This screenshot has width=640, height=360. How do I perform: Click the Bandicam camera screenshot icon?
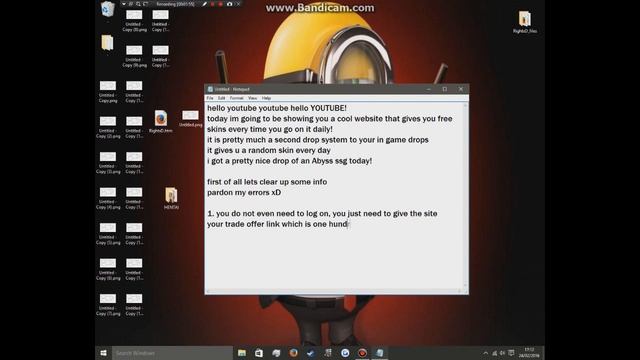click(x=229, y=4)
